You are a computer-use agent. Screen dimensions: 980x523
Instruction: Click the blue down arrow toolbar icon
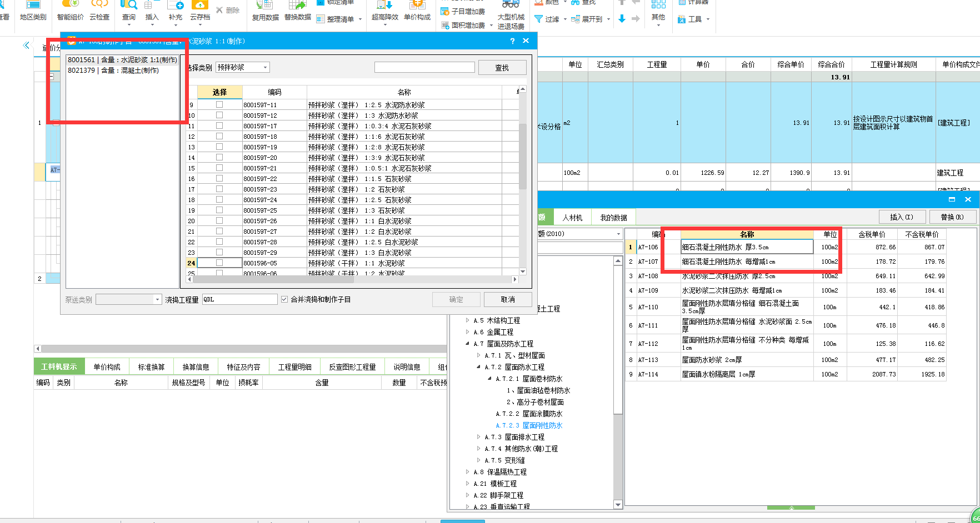622,19
